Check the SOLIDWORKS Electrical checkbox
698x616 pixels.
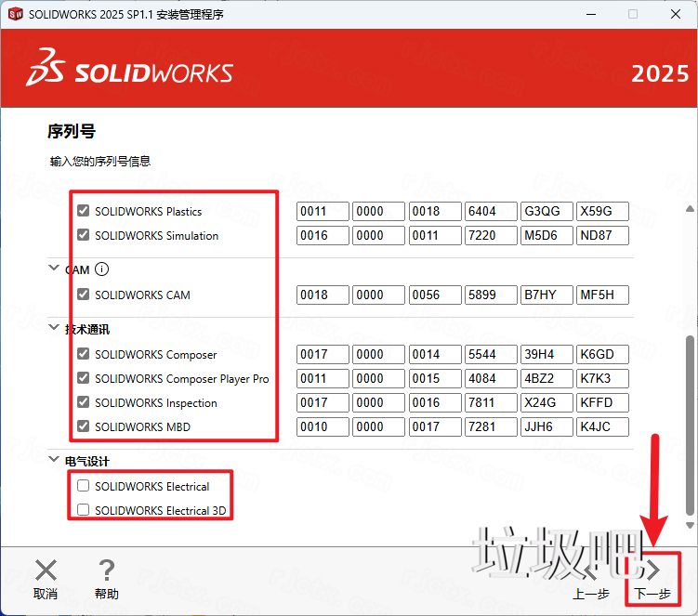(84, 486)
